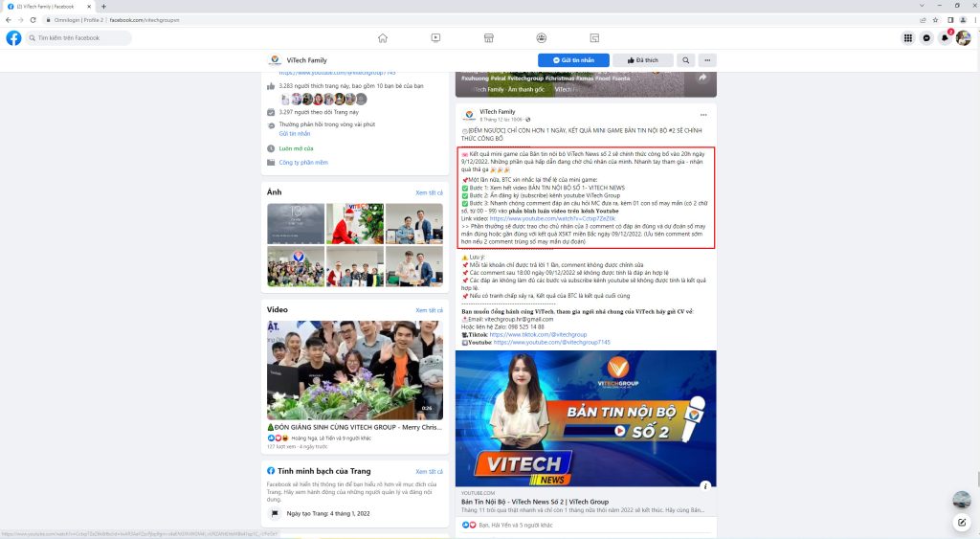Open the Watch video tab icon
980x539 pixels.
tap(435, 38)
